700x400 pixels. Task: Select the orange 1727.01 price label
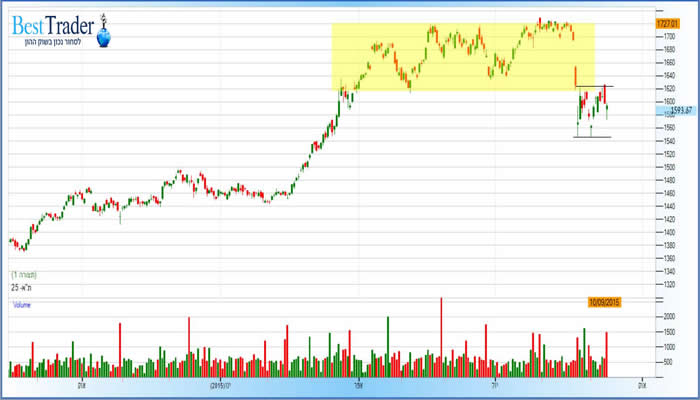668,22
